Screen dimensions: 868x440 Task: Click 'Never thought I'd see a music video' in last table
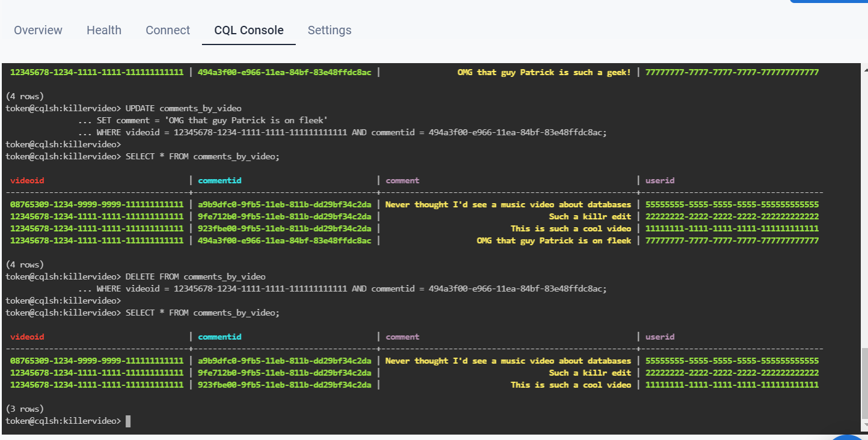(x=508, y=361)
